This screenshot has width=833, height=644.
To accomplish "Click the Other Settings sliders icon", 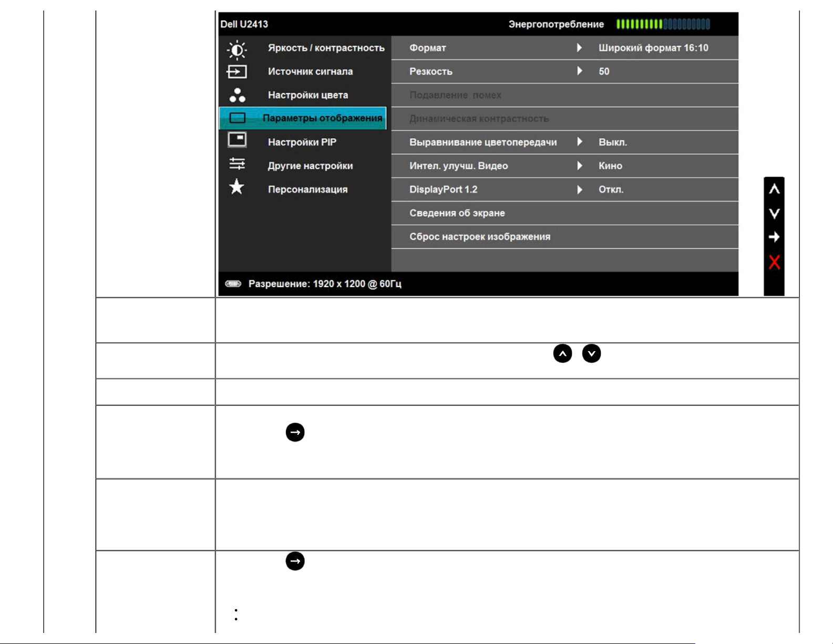I will point(237,165).
